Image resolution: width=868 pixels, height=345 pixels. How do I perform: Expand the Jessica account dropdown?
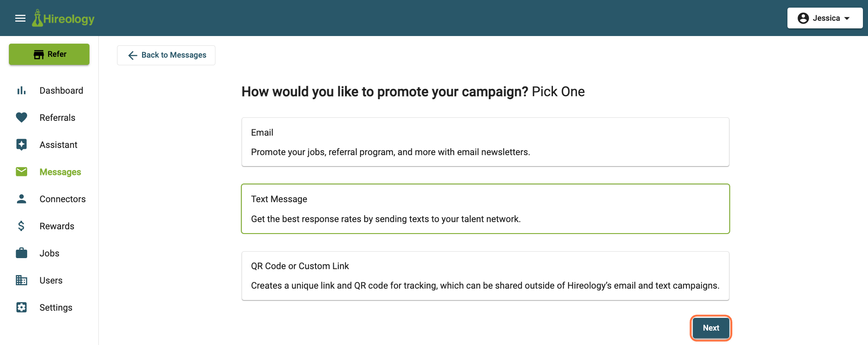(x=825, y=18)
